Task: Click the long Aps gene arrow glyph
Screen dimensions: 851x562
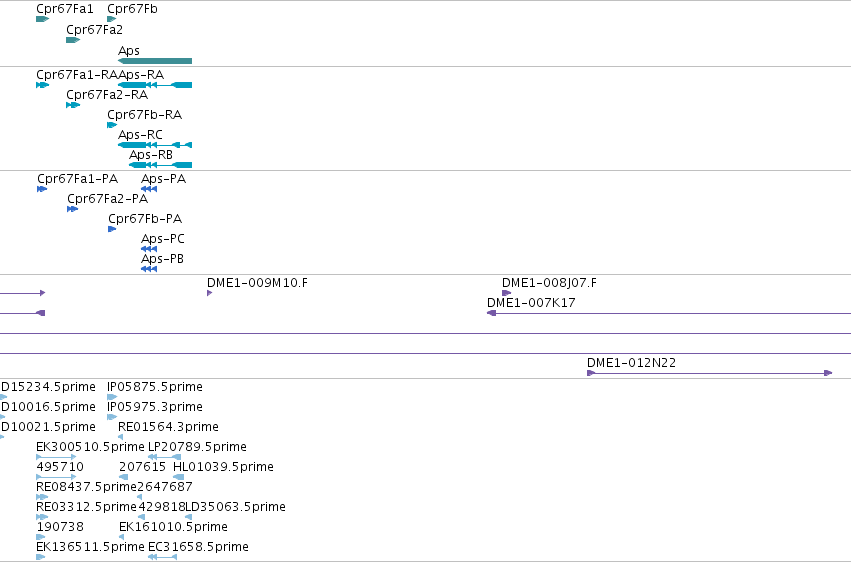Action: [155, 61]
